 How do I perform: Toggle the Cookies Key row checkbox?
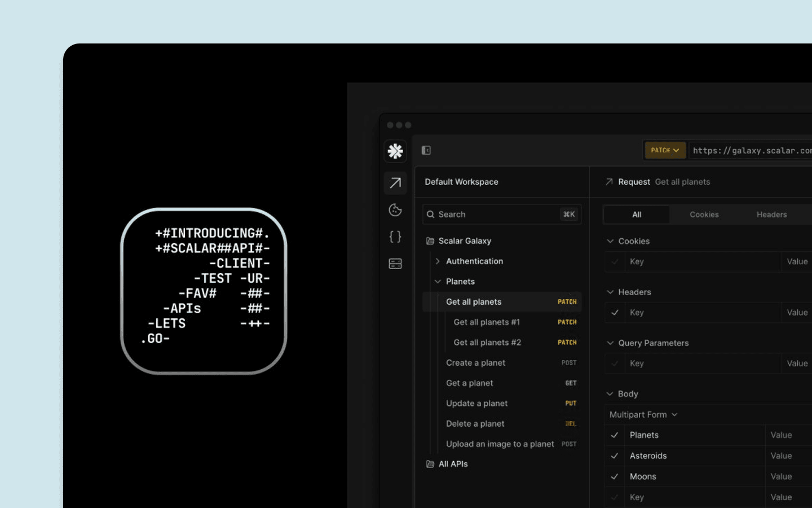tap(615, 261)
